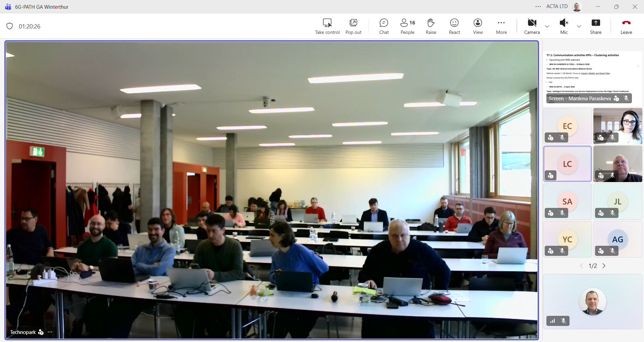Select the JL participant tile
Screen dimensions: 644x342
point(618,202)
